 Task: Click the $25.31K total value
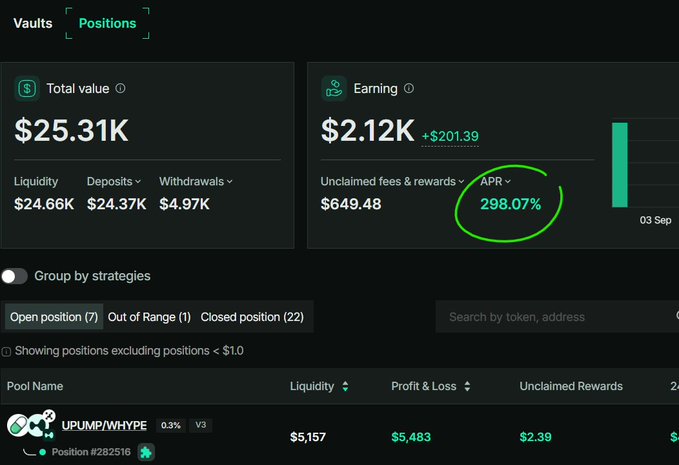click(71, 130)
